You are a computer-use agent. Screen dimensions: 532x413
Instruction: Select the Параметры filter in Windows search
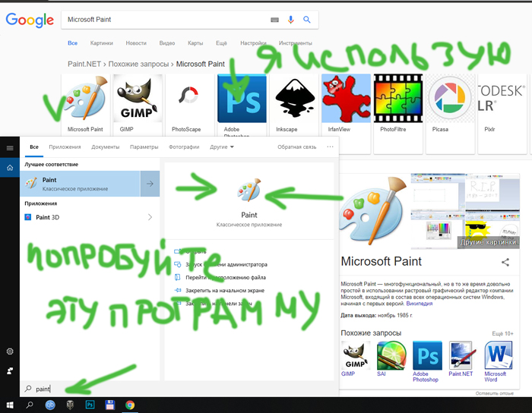144,147
